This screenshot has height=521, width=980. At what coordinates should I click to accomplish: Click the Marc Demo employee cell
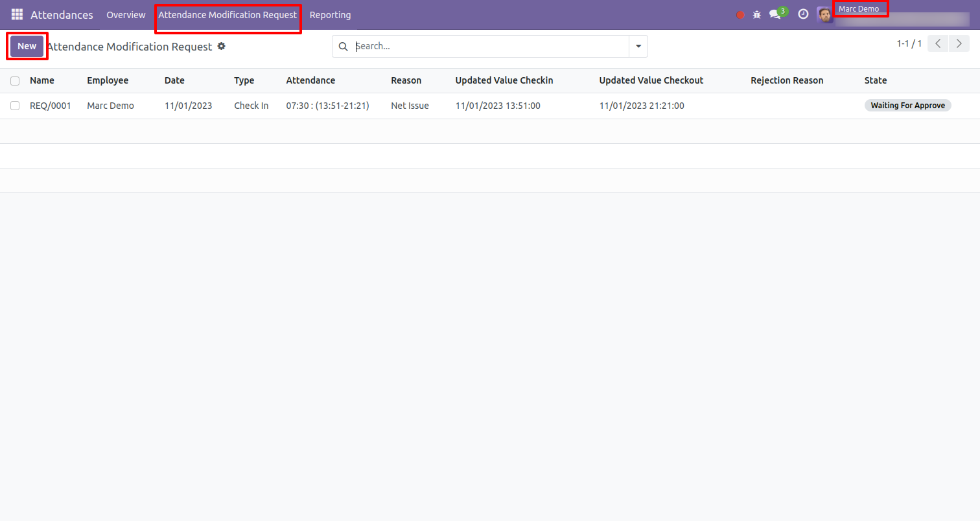pos(110,106)
